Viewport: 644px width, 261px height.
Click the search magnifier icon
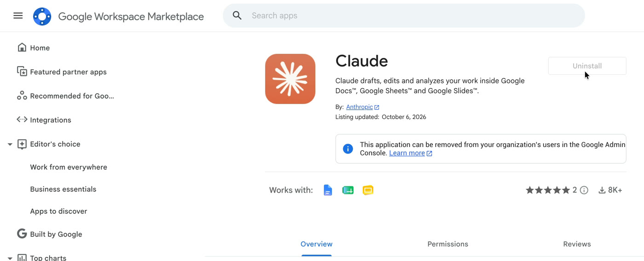tap(237, 16)
